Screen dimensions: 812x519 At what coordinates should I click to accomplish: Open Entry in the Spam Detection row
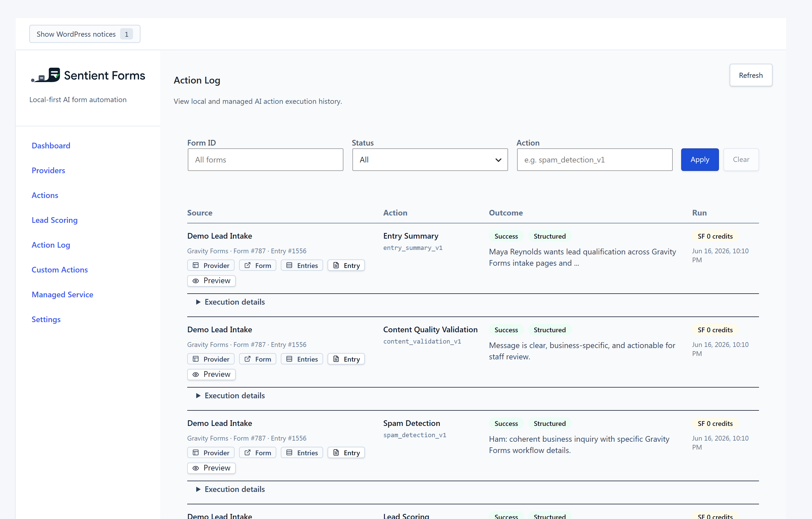(346, 452)
